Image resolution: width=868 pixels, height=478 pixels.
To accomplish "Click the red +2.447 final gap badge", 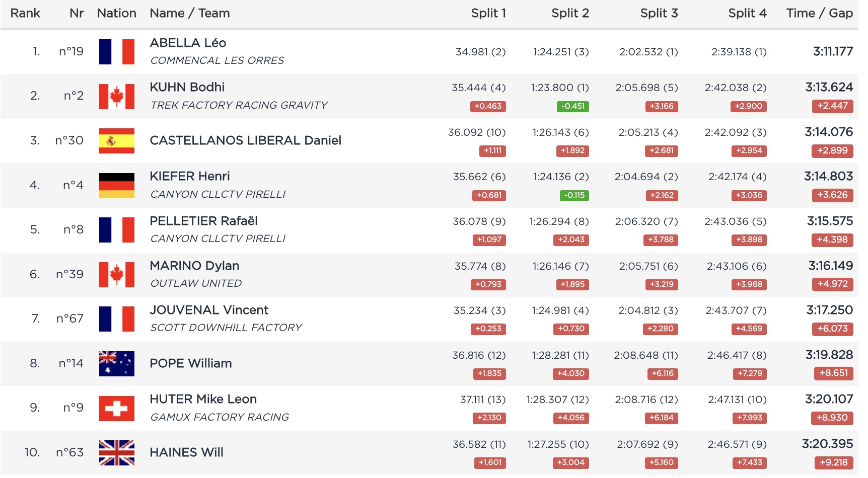I will tap(832, 106).
